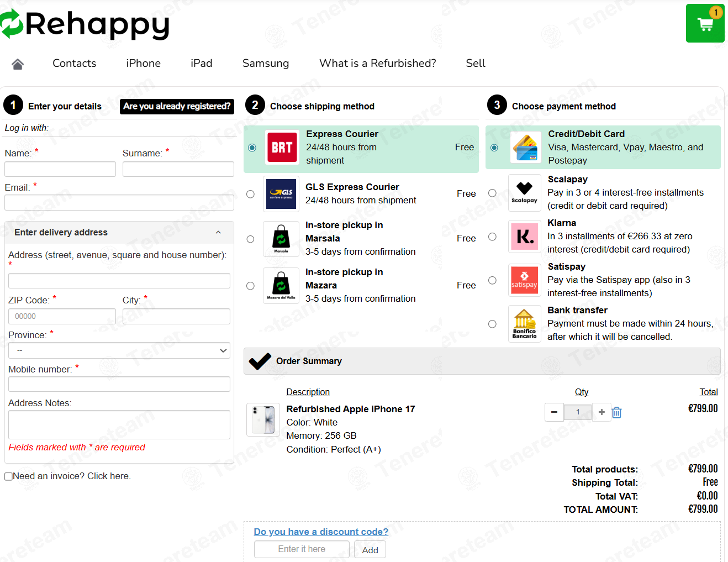Screen dimensions: 728x562
Task: Click the quantity value field
Action: pyautogui.click(x=578, y=412)
